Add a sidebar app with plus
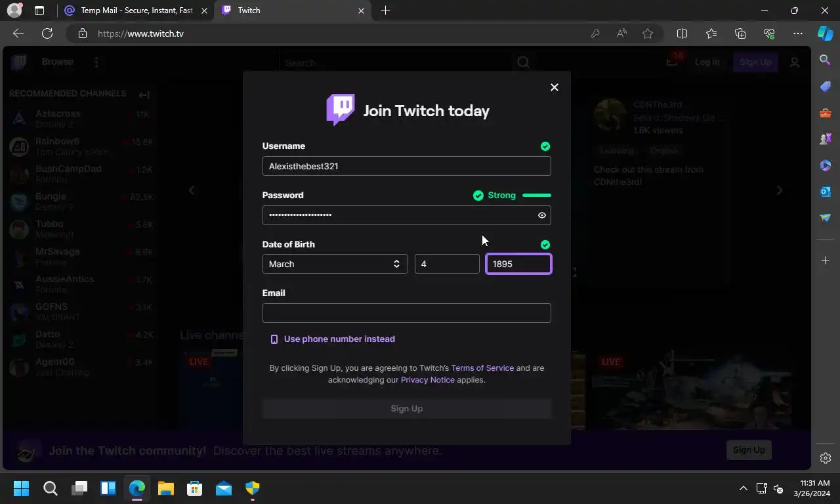 (826, 261)
